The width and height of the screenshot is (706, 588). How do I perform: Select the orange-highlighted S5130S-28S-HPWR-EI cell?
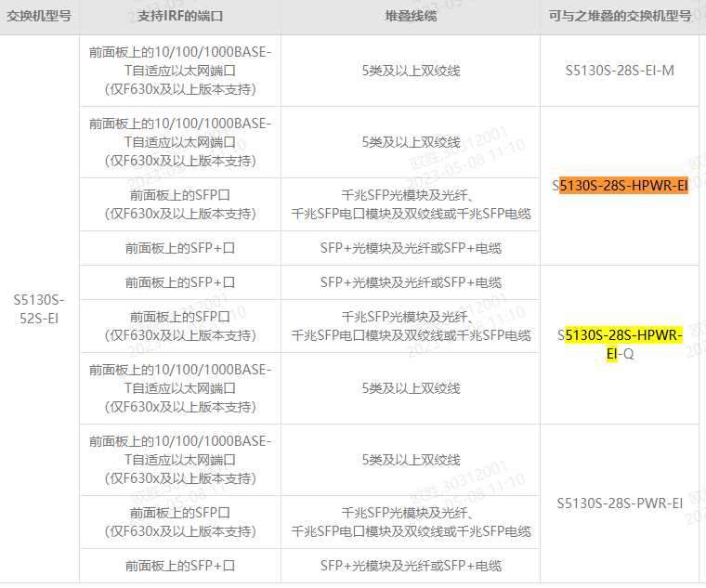(620, 186)
